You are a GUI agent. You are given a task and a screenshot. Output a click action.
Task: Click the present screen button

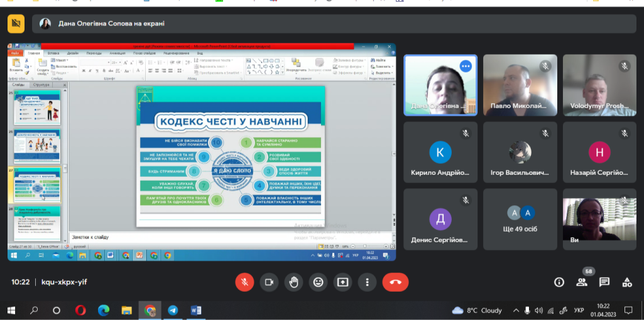(342, 282)
